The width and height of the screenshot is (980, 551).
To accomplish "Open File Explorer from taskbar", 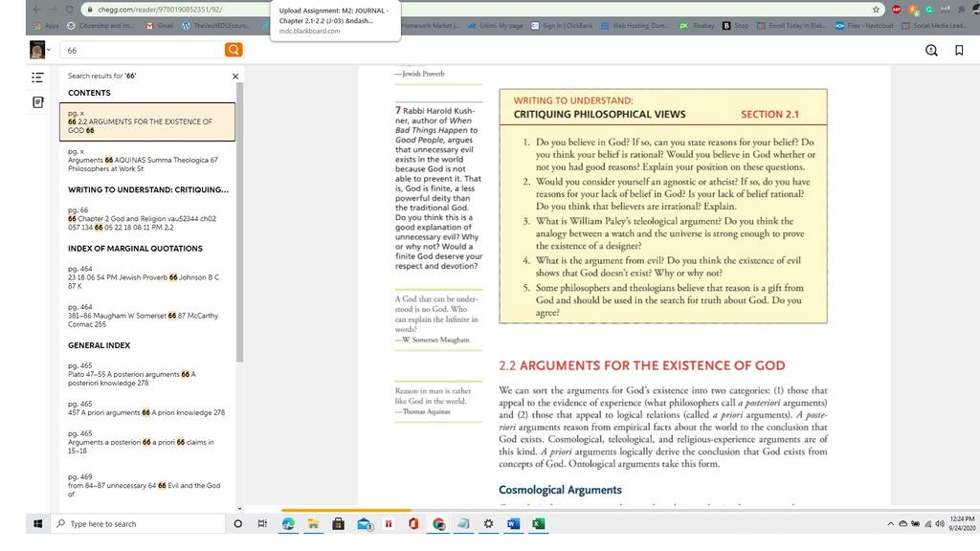I will pyautogui.click(x=313, y=523).
